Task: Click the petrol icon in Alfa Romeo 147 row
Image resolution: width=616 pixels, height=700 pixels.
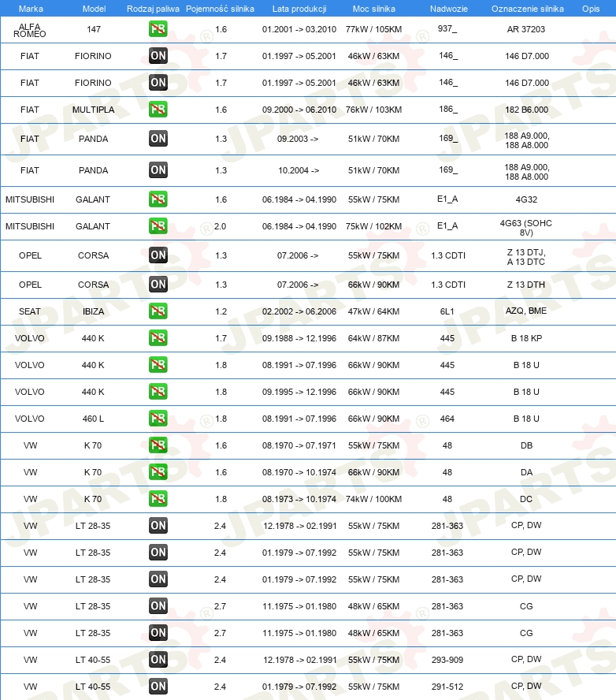Action: (x=158, y=29)
